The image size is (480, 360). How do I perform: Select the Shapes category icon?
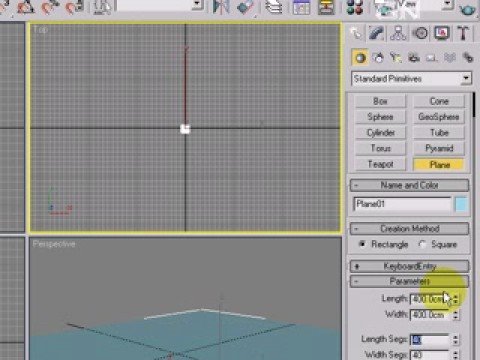tap(378, 58)
